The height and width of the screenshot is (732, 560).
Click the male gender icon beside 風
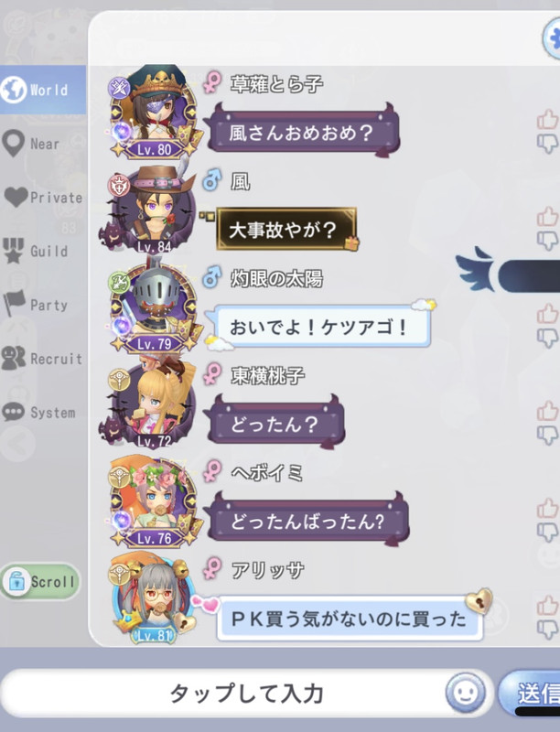coord(212,180)
